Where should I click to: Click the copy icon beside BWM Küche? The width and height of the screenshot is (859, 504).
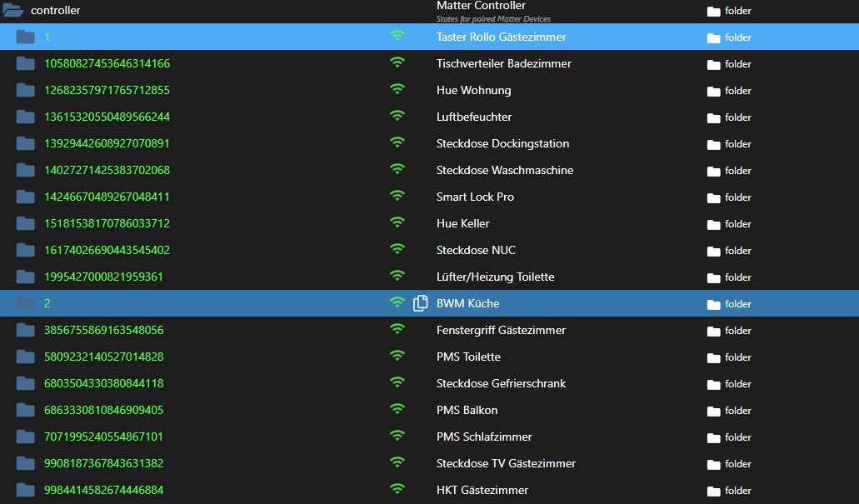coord(420,303)
